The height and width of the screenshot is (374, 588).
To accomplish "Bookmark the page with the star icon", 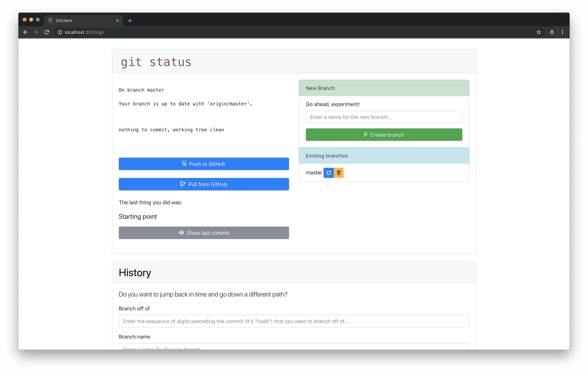I will click(x=538, y=32).
